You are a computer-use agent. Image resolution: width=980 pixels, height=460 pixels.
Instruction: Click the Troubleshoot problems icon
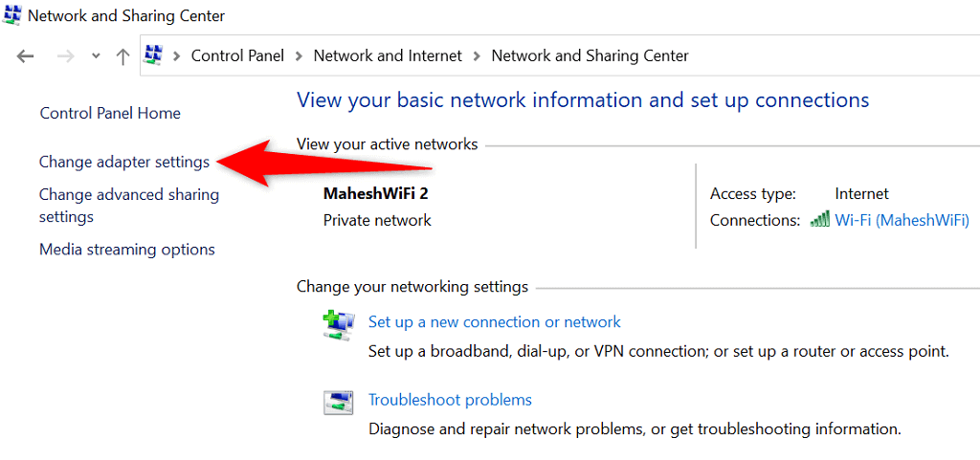338,404
